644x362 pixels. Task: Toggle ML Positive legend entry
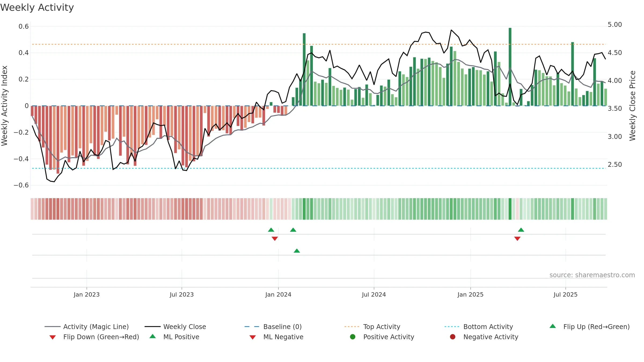[174, 337]
